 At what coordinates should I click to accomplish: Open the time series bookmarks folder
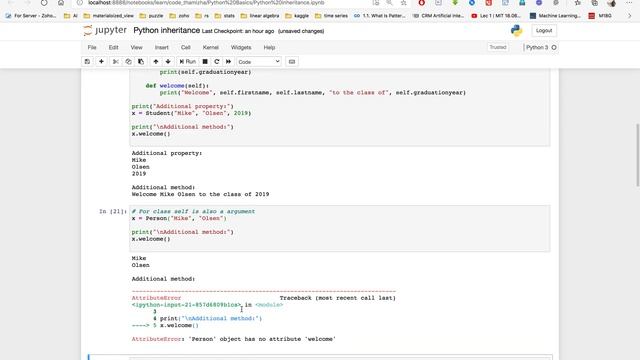[331, 16]
